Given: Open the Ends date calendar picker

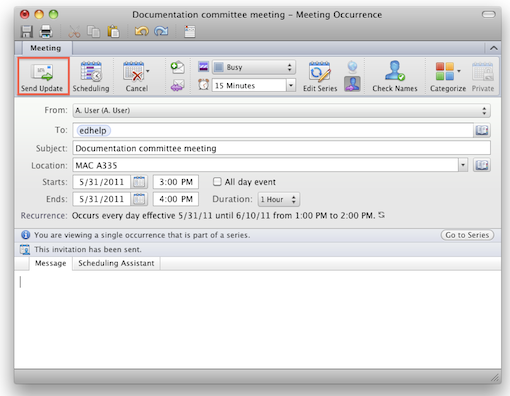Looking at the screenshot, I should pos(139,199).
